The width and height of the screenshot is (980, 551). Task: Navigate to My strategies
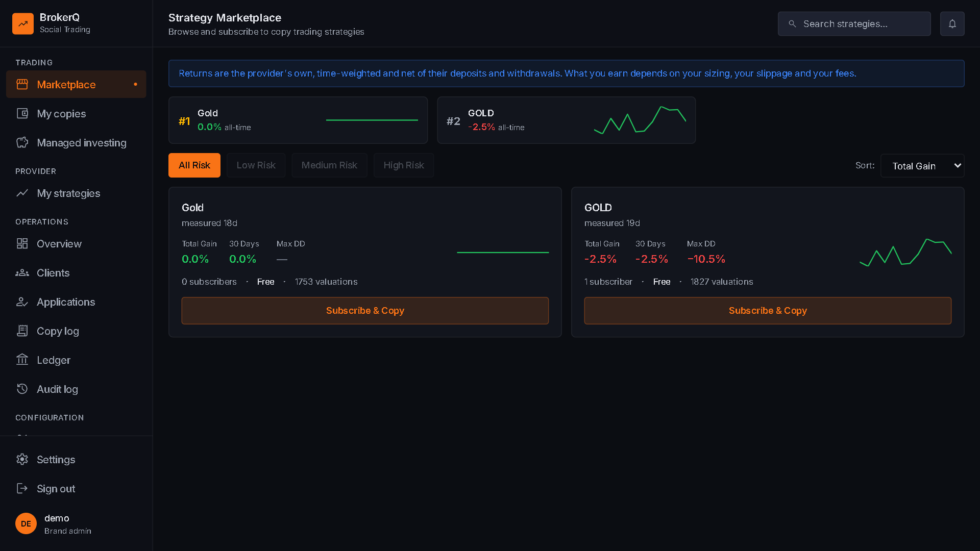[x=76, y=193]
